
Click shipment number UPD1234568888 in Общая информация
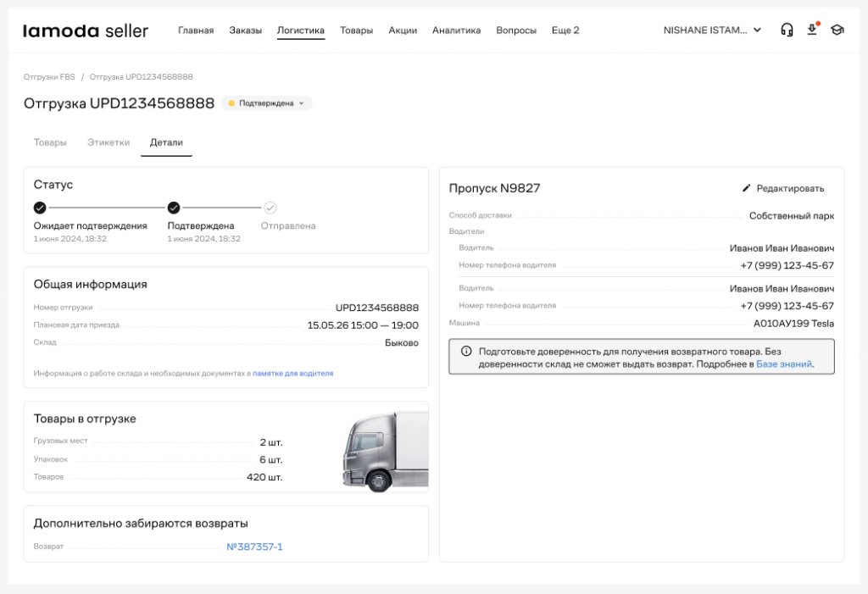coord(377,308)
